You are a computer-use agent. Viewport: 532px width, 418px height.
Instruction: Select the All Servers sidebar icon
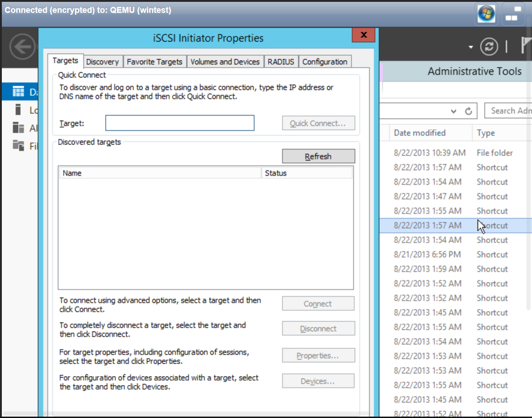pos(18,128)
